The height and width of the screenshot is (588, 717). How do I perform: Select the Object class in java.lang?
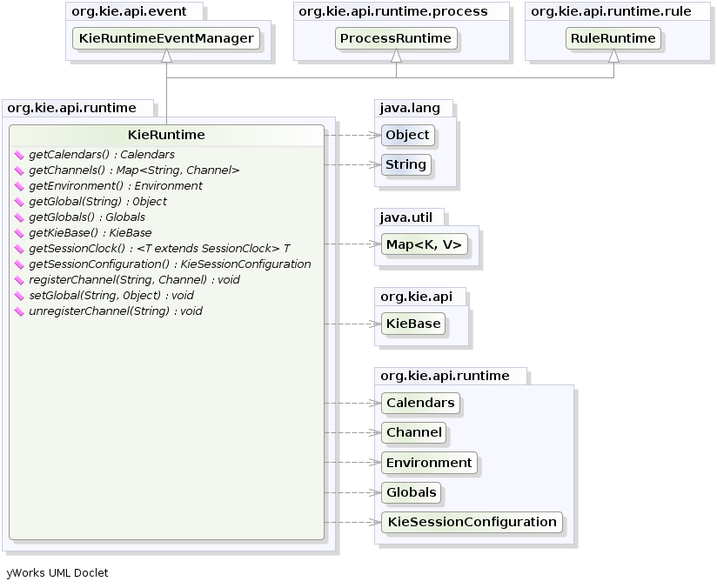[x=407, y=135]
